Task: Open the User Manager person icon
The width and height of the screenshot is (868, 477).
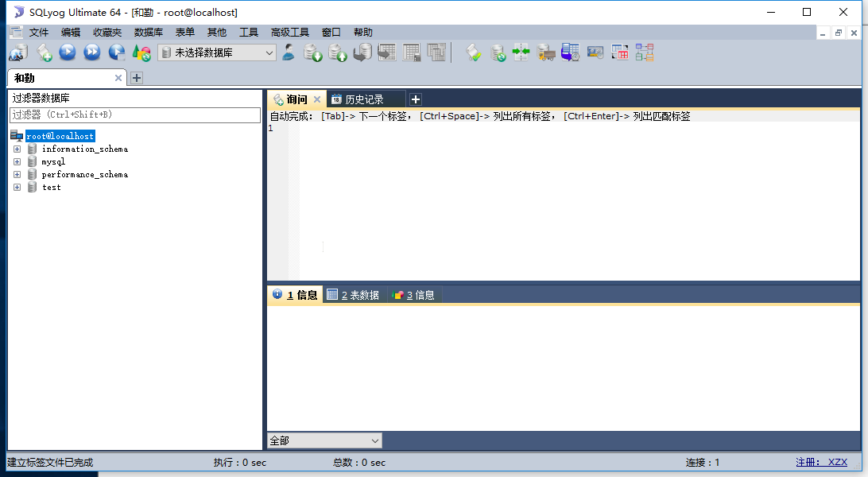Action: (x=288, y=52)
